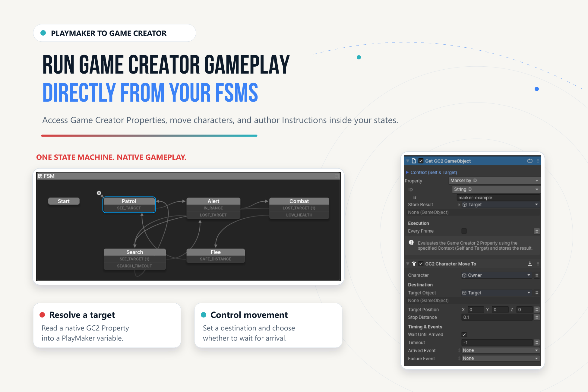The width and height of the screenshot is (588, 392).
Task: Click the variable toggle icon on Character row
Action: 537,275
